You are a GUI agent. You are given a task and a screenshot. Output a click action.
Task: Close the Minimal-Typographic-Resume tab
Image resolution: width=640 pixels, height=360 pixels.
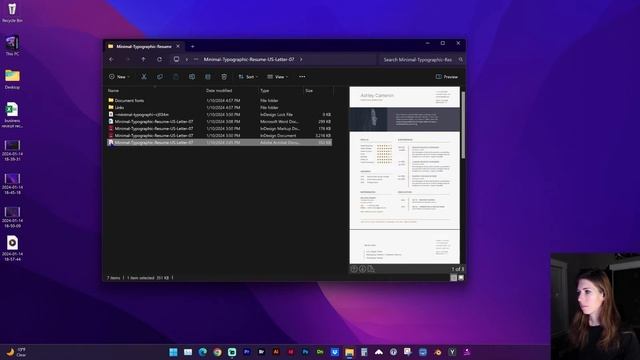point(178,47)
